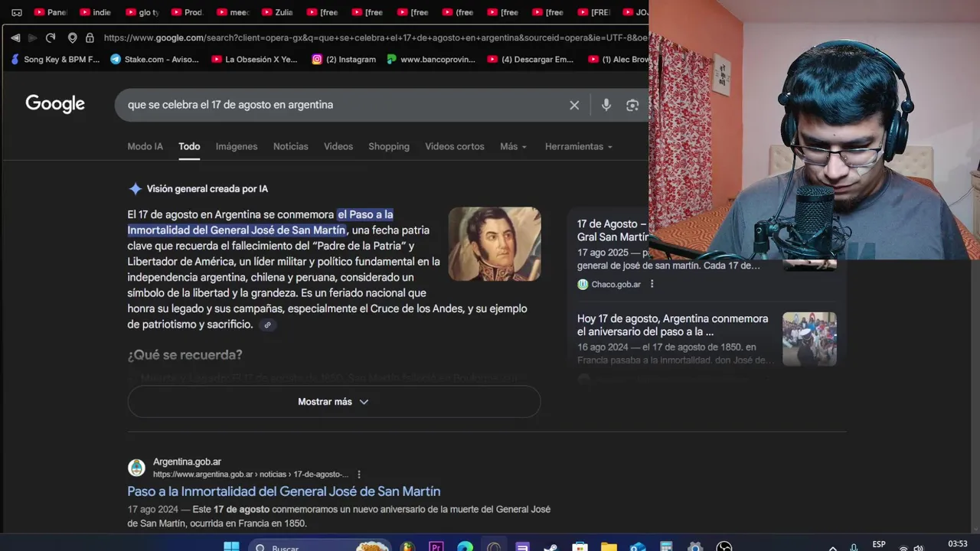Open the Opera GX taskbar icon
Viewport: 980px width, 551px height.
pyautogui.click(x=494, y=546)
